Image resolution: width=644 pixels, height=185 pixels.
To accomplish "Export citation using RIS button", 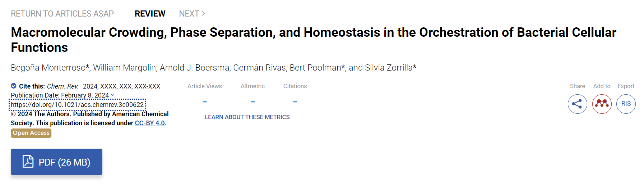I will (x=626, y=104).
